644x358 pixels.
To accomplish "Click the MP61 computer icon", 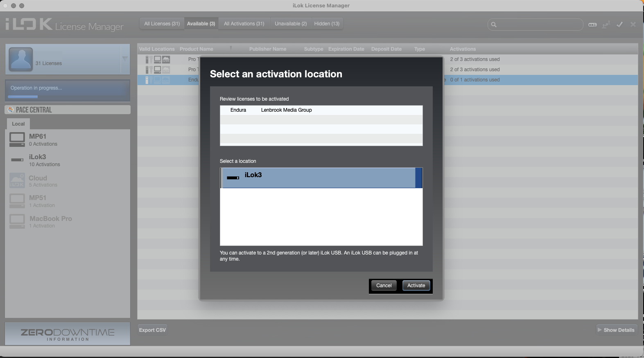I will (17, 140).
